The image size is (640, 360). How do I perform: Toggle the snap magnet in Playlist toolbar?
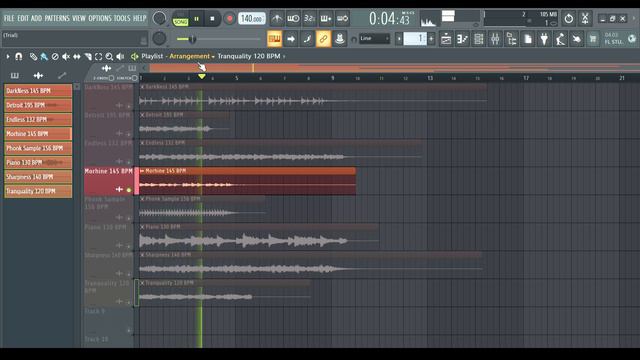tap(19, 56)
